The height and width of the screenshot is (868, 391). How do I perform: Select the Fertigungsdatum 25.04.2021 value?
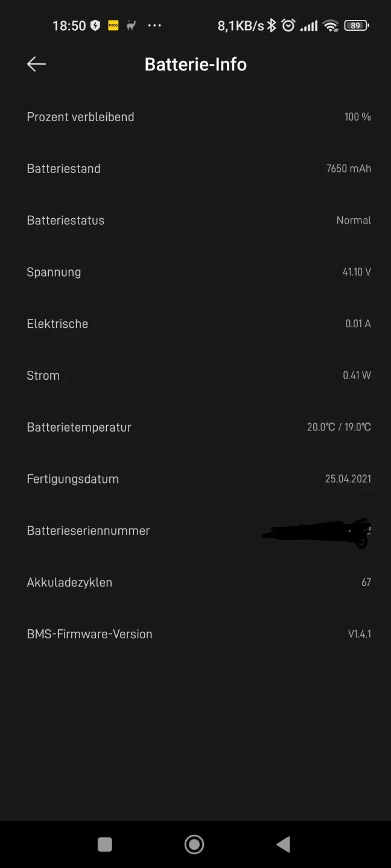pyautogui.click(x=348, y=479)
